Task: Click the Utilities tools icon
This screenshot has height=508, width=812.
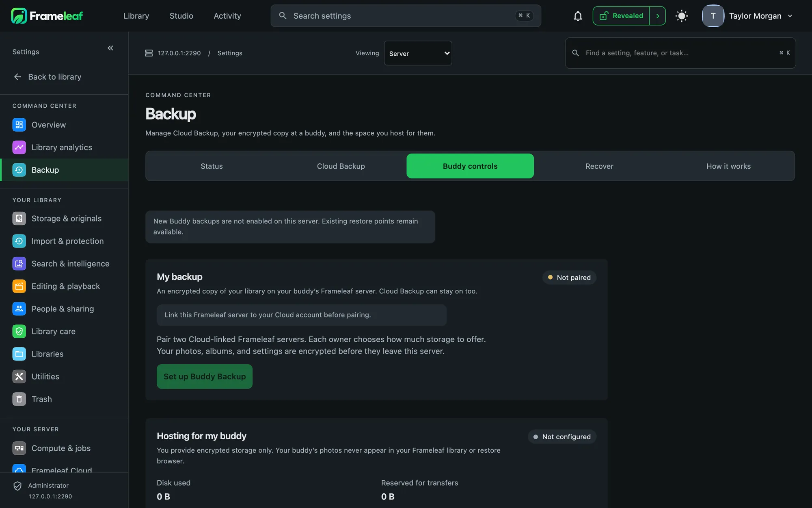Action: pos(19,377)
